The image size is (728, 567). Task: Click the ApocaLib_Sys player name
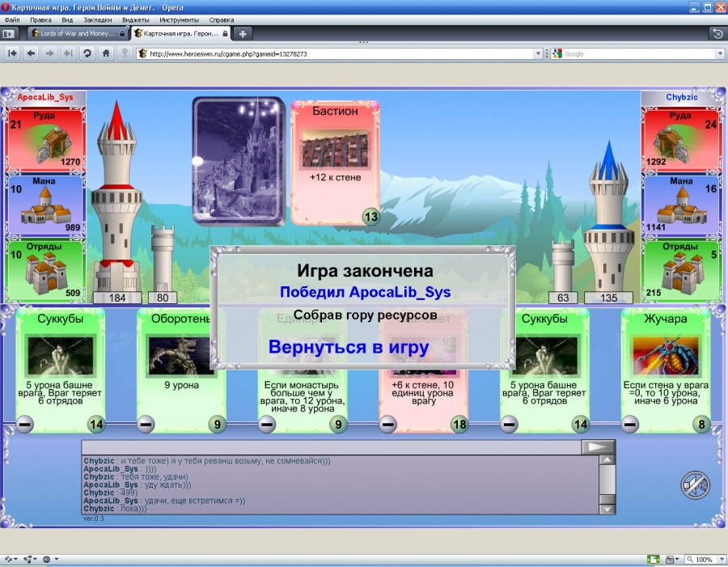pos(45,97)
